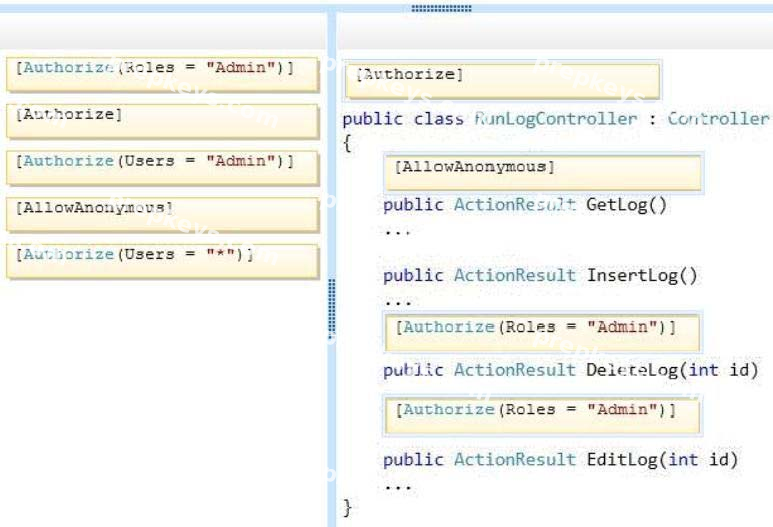Click the dotted grip handle at top edge
Viewport: 773px width, 527px height.
coord(441,8)
